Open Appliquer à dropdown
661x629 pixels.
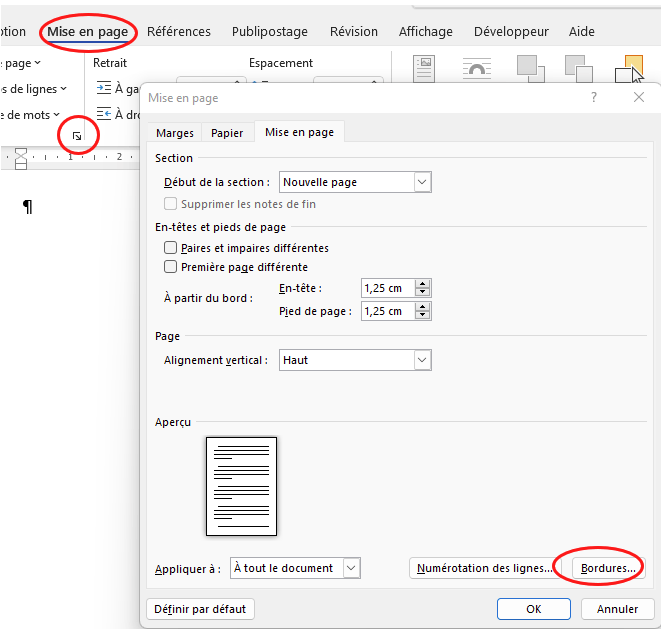(351, 568)
